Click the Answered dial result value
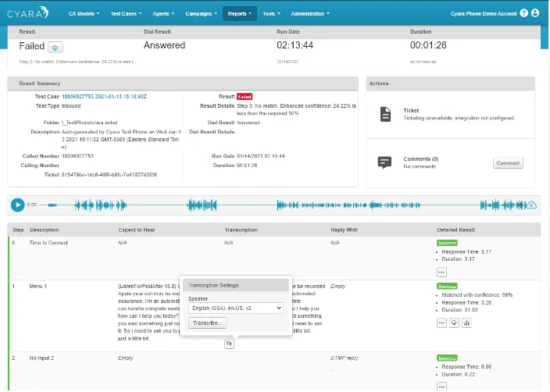 click(x=164, y=45)
